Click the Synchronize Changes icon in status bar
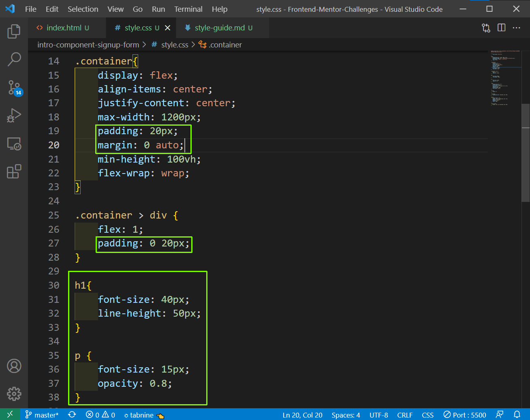This screenshot has width=530, height=420. tap(72, 415)
